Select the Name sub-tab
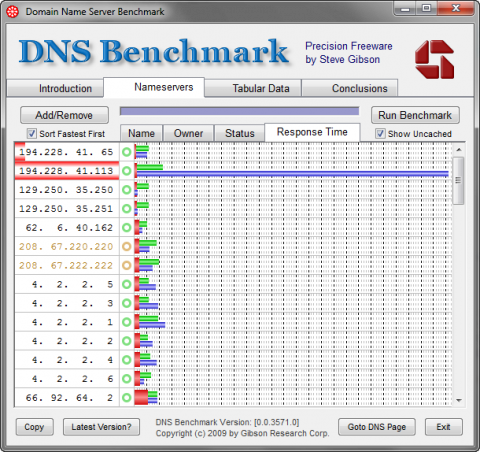480x452 pixels. tap(141, 133)
